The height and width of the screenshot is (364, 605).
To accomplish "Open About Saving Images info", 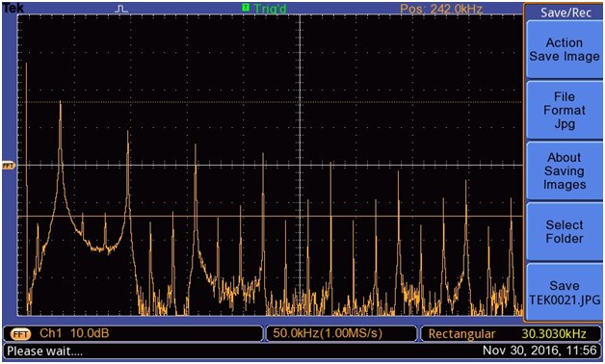I will click(565, 170).
